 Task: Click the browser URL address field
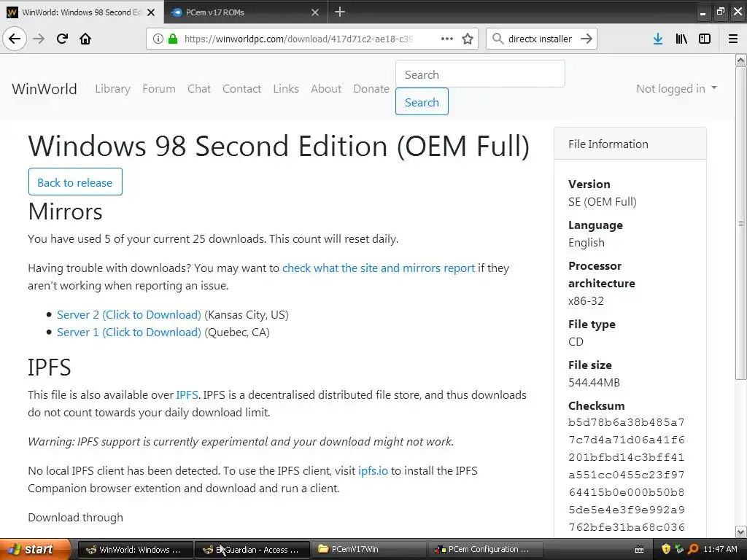coord(298,39)
